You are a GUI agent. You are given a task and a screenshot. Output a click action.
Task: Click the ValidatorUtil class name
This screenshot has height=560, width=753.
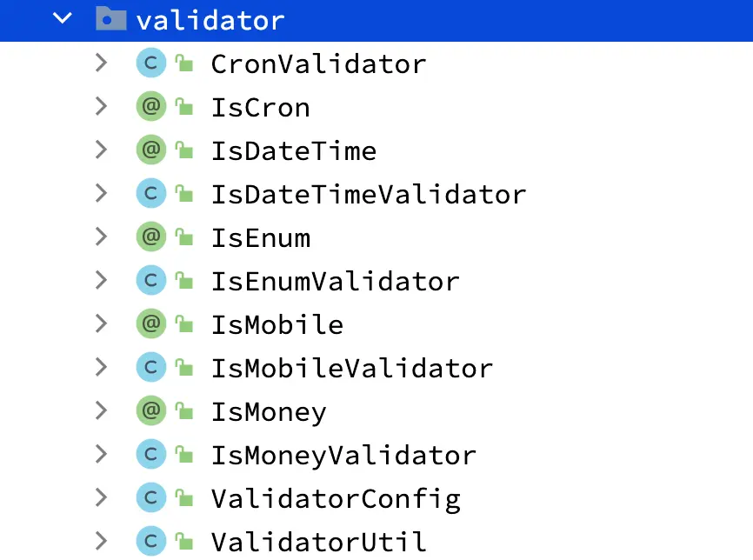pyautogui.click(x=318, y=542)
